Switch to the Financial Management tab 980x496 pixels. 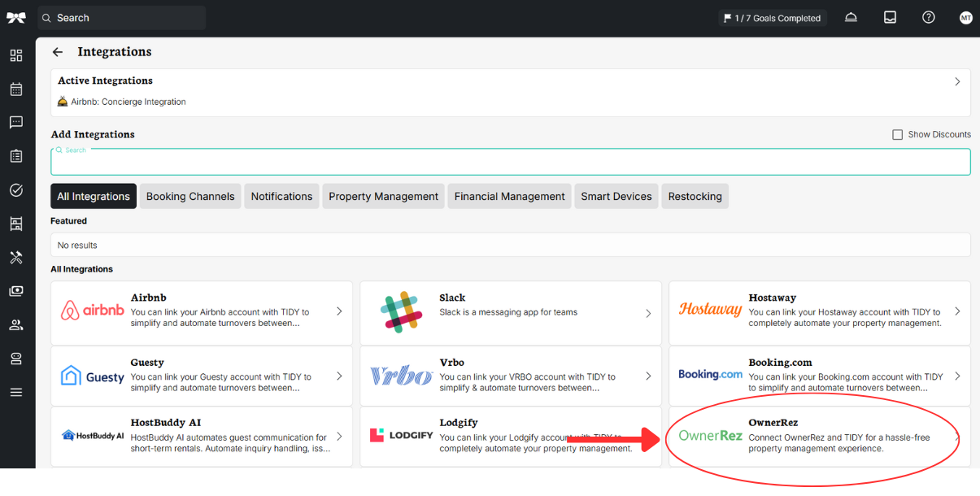click(509, 196)
